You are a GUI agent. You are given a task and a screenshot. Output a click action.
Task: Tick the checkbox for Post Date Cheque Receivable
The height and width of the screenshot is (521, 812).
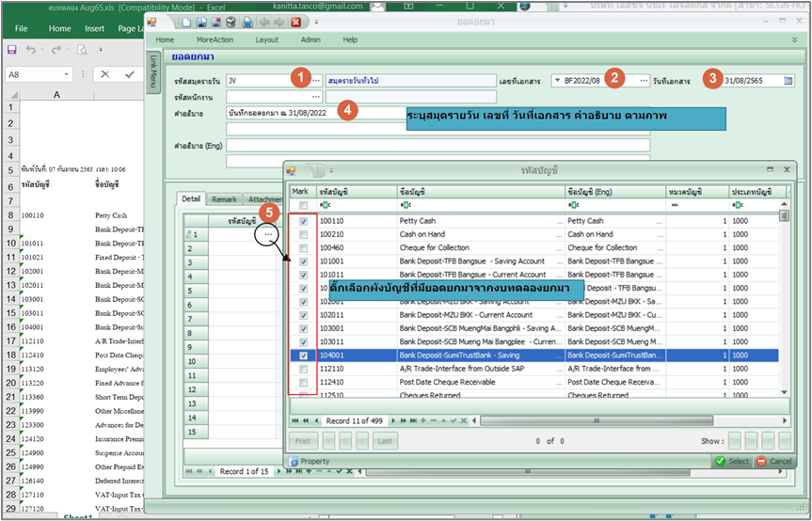[x=302, y=383]
